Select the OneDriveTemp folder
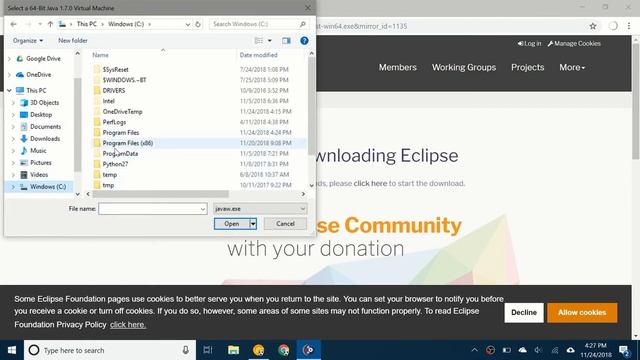Screen dimensions: 640x360 pos(122,112)
